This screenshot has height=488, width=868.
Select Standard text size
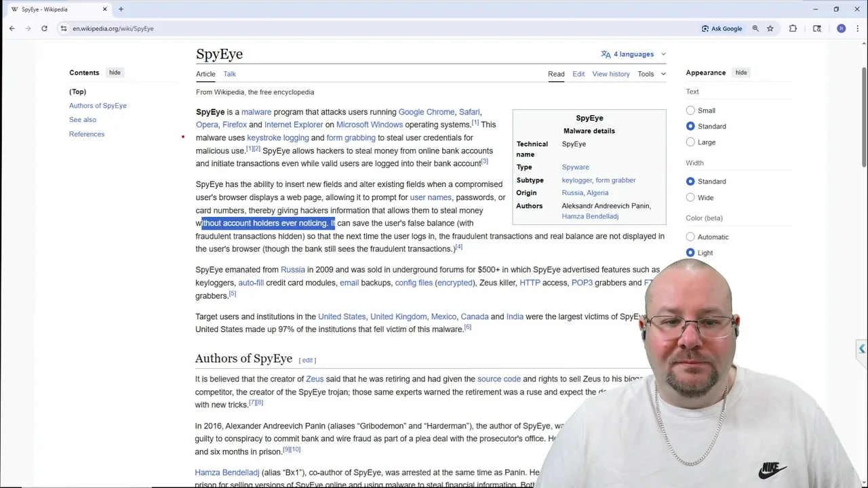point(690,126)
